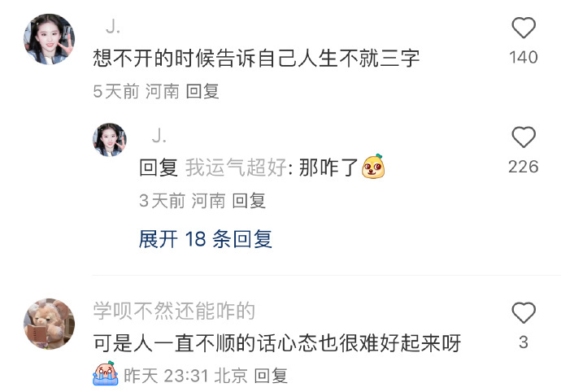This screenshot has height=392, width=561.
Task: Select the comment text 可是人一直不顺的话心态也很难好起来呀
Action: (x=277, y=343)
